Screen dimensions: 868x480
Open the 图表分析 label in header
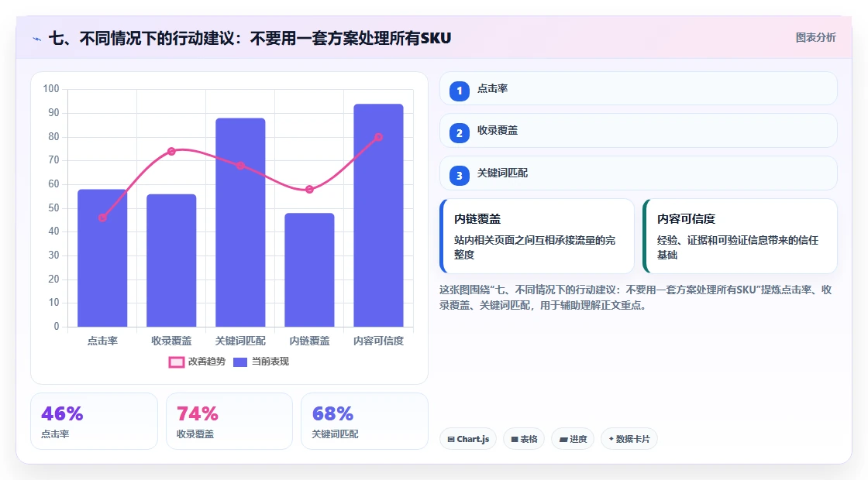pos(815,38)
